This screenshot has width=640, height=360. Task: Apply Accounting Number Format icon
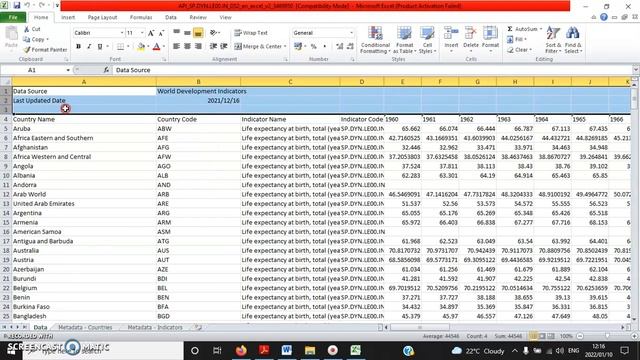298,47
